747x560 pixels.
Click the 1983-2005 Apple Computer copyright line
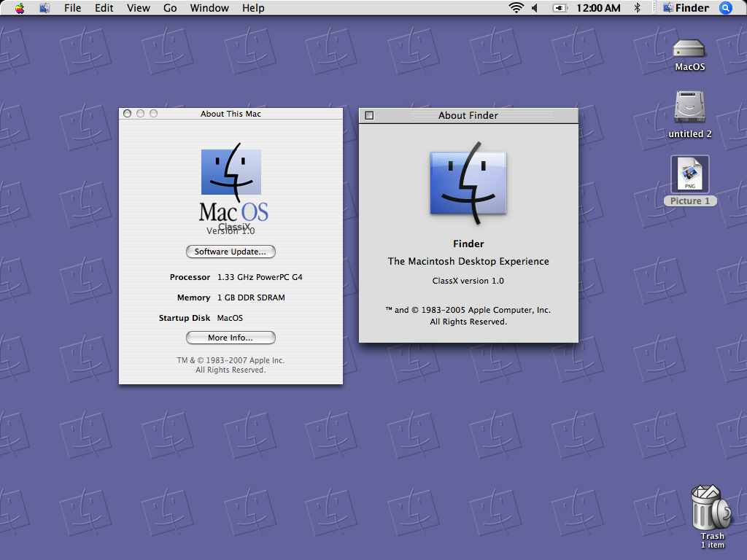468,310
